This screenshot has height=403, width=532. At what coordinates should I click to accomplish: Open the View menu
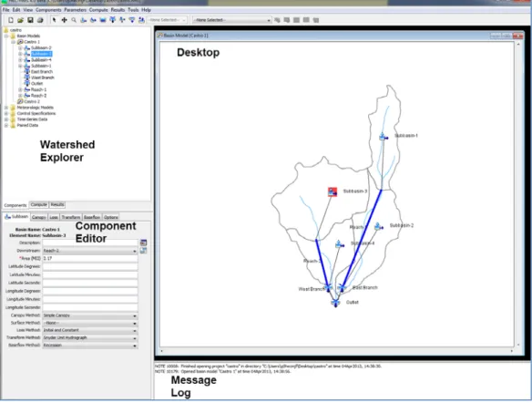(x=28, y=10)
